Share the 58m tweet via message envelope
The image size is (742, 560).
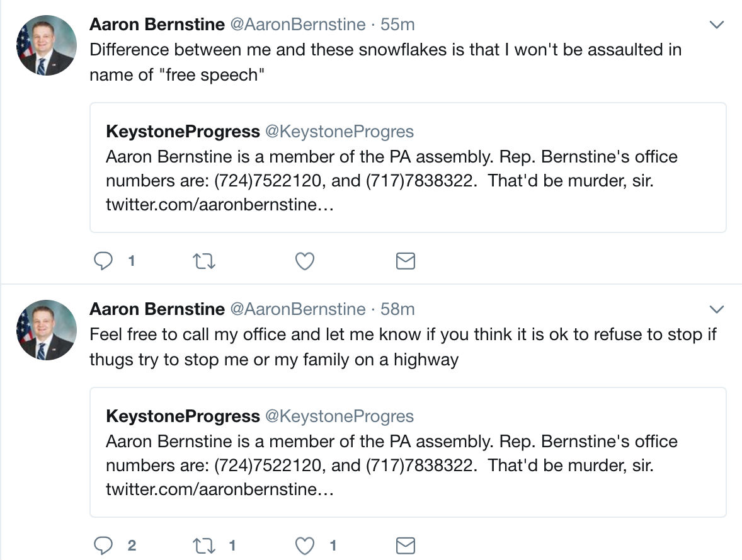(x=406, y=546)
